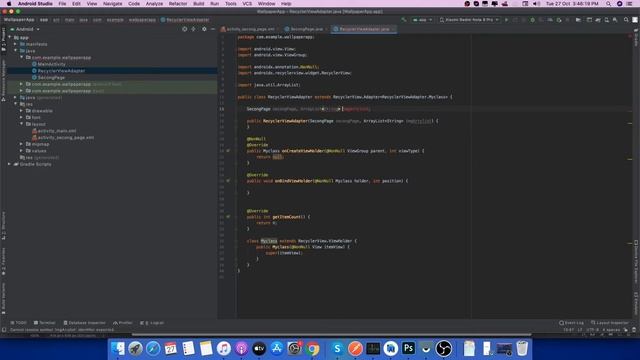The image size is (640, 360).
Task: Click the Debug app bug icon
Action: 532,20
